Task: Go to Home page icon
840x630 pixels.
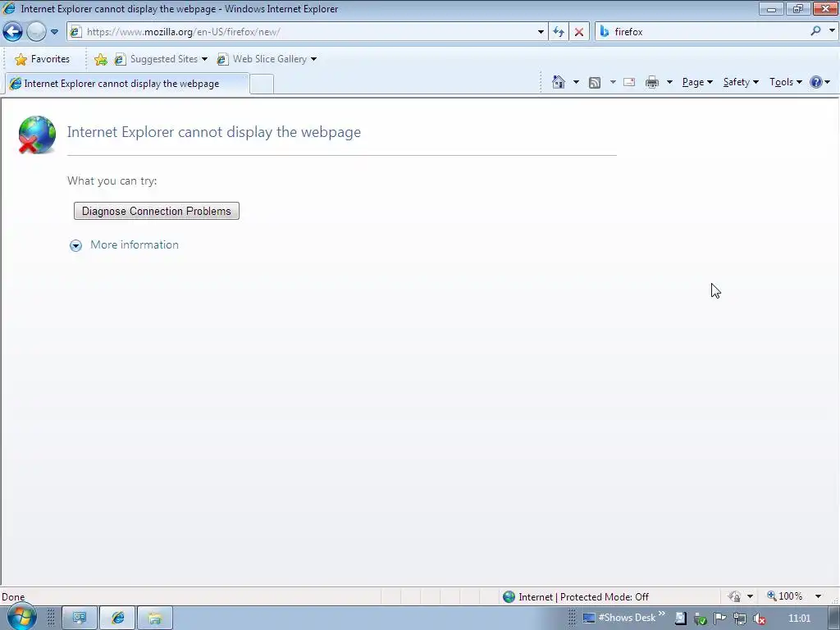Action: click(x=558, y=82)
